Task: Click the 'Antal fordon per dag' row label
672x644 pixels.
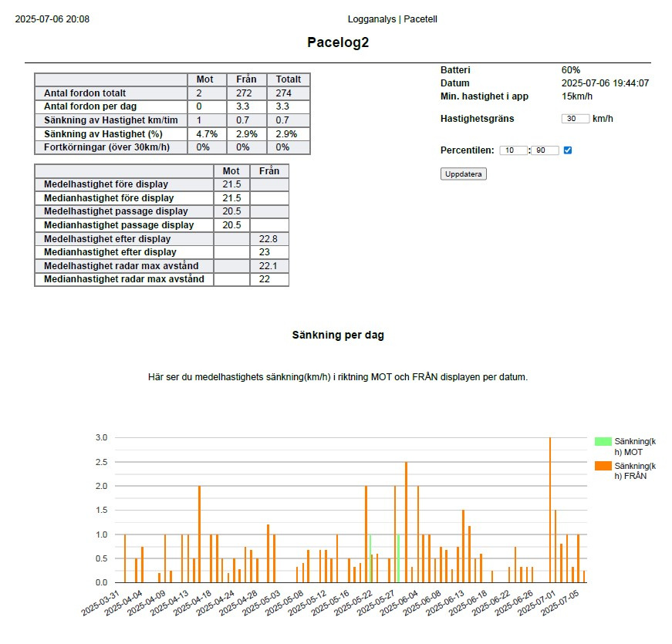Action: (90, 106)
